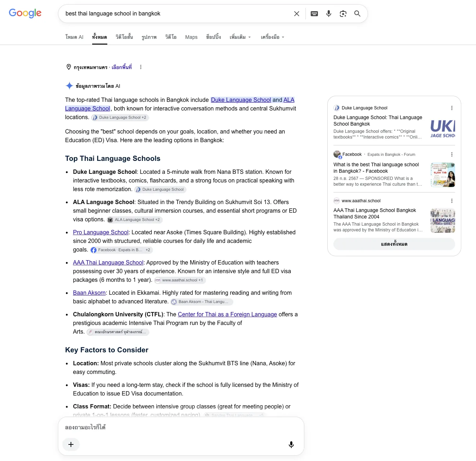Open the Facebook Expats post thumbnail
476x461 pixels.
(x=443, y=175)
